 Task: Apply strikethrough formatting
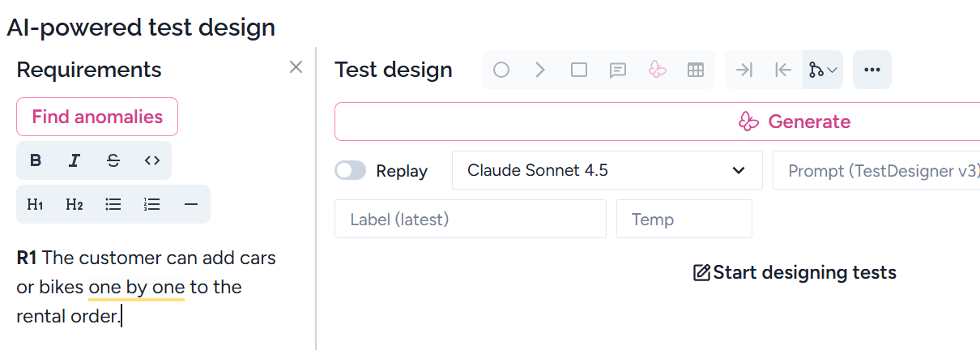pos(113,160)
